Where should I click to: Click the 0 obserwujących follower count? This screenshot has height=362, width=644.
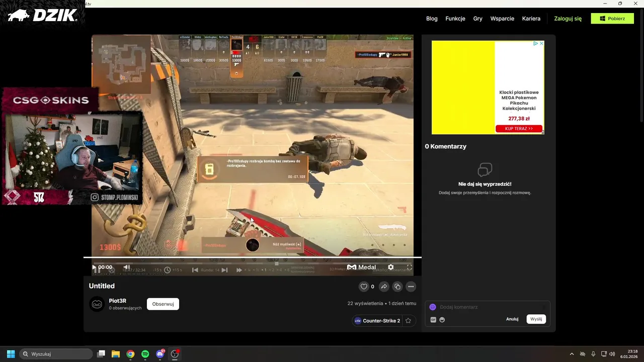(125, 308)
